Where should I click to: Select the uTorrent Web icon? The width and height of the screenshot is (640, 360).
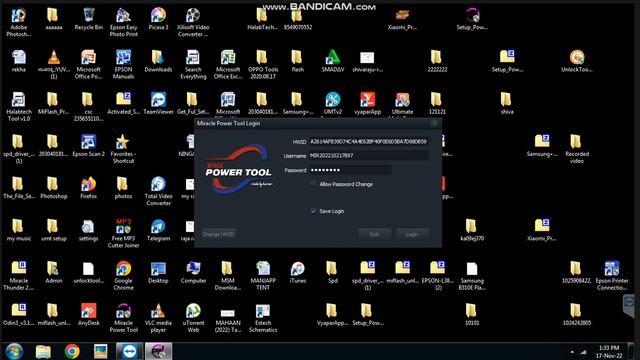pyautogui.click(x=193, y=318)
